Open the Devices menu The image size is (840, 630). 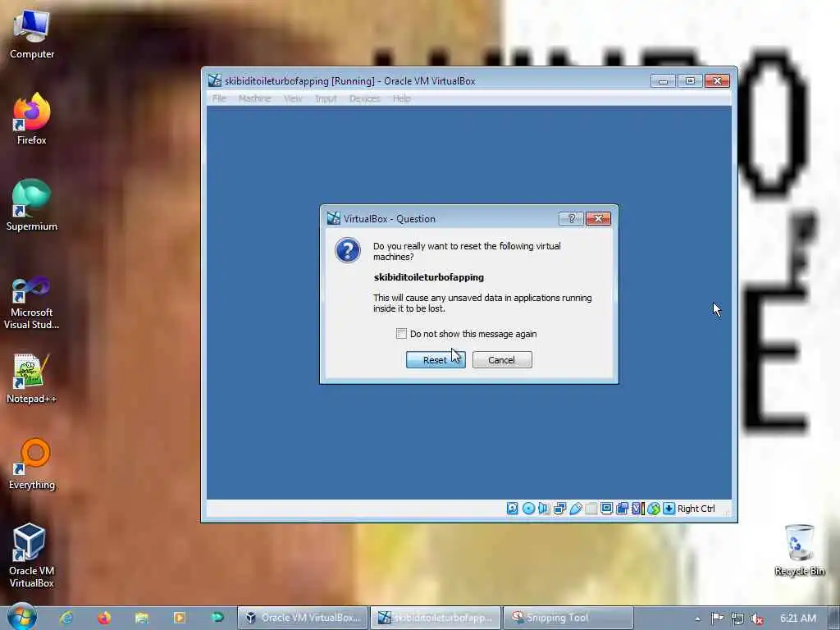364,98
